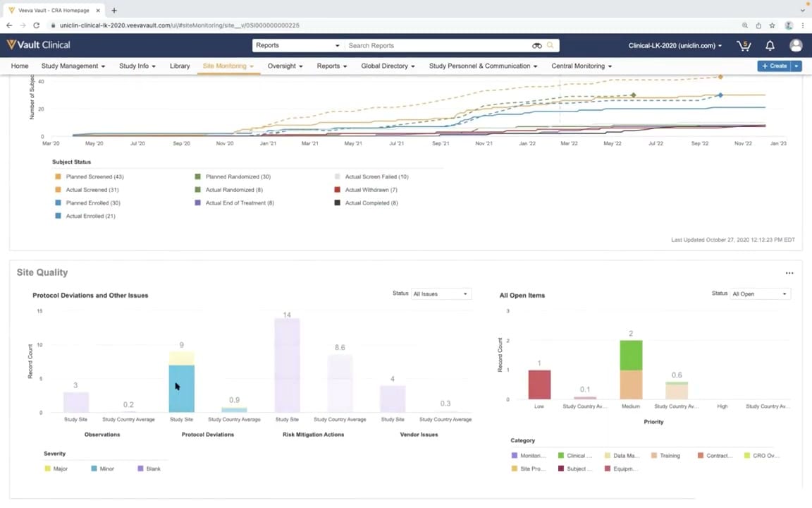Go to the Home tab
The width and height of the screenshot is (812, 508).
(20, 66)
